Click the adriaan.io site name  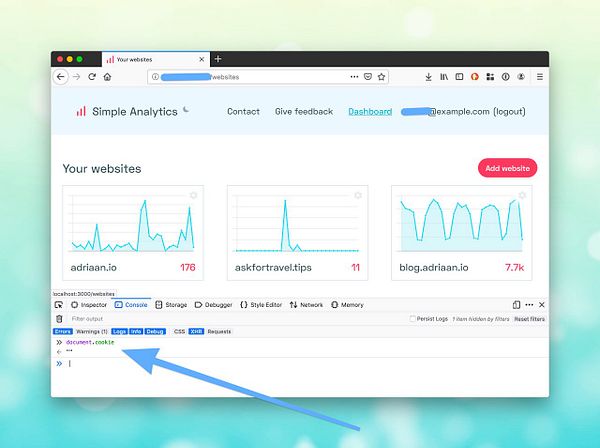click(x=93, y=267)
